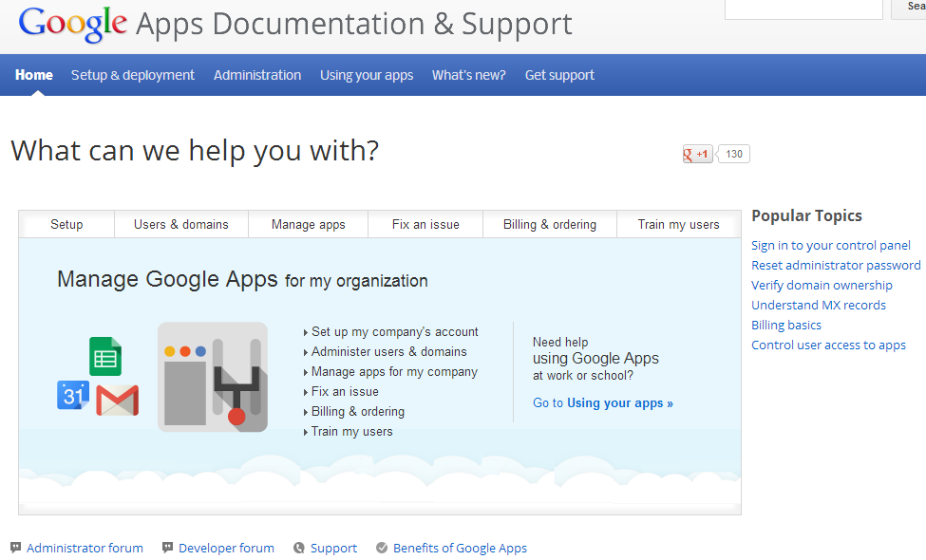This screenshot has width=926, height=560.
Task: Click Fix an issue in the list
Action: click(345, 391)
